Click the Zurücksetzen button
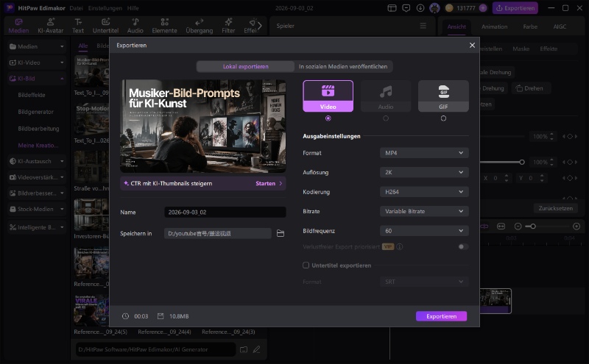 point(556,208)
